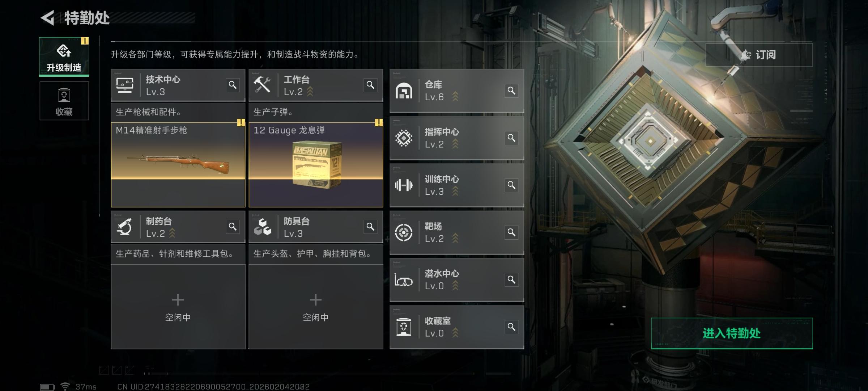Viewport: 868px width, 391px height.
Task: Switch to the 升级制造 tab
Action: pos(64,56)
